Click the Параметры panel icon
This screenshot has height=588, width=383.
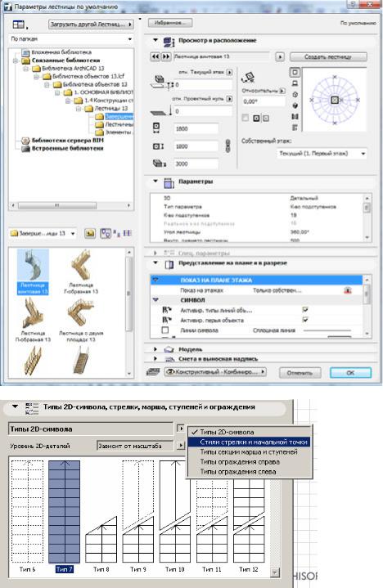point(169,183)
